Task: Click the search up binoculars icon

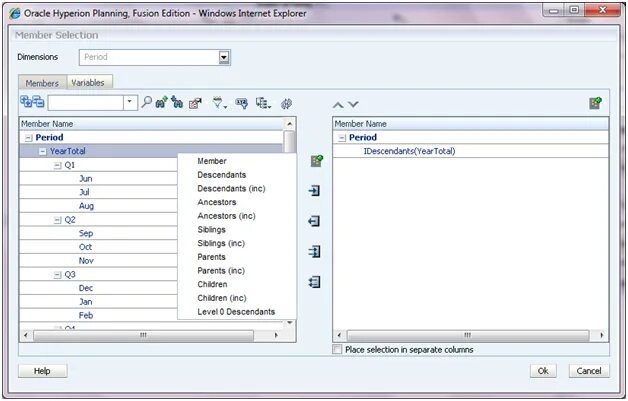Action: click(161, 103)
